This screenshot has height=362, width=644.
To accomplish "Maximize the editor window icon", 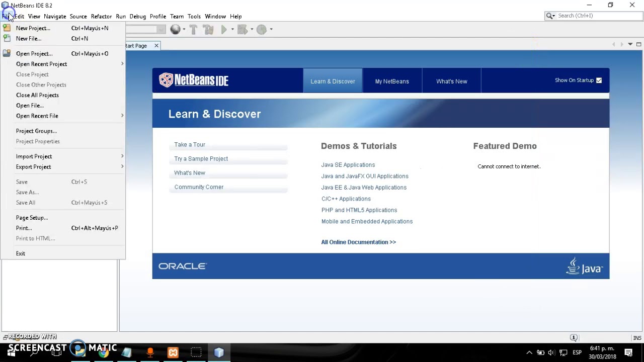I will [639, 44].
